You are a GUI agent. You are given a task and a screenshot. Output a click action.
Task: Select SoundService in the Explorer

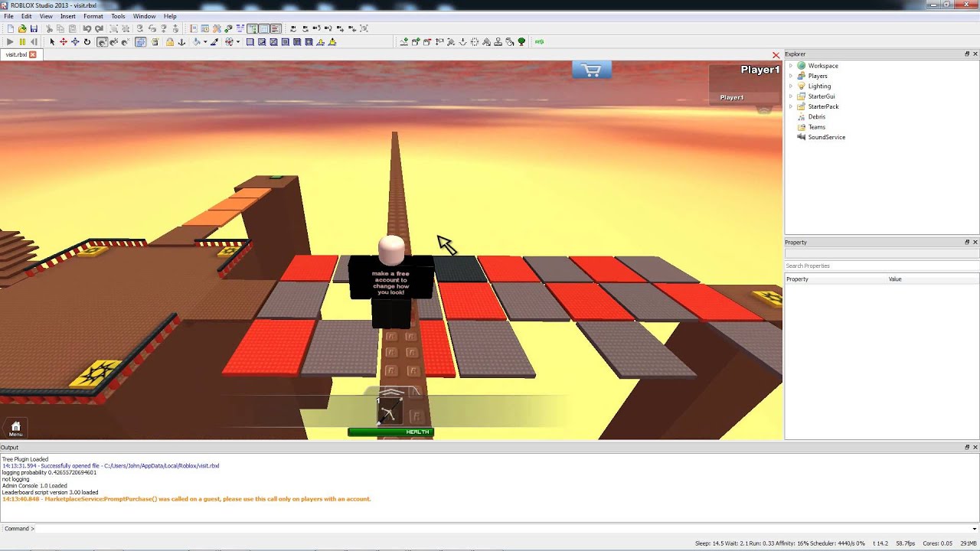[826, 137]
